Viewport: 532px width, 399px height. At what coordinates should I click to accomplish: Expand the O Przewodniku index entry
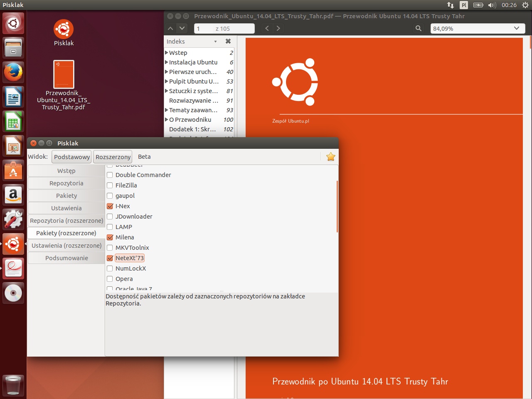point(167,120)
